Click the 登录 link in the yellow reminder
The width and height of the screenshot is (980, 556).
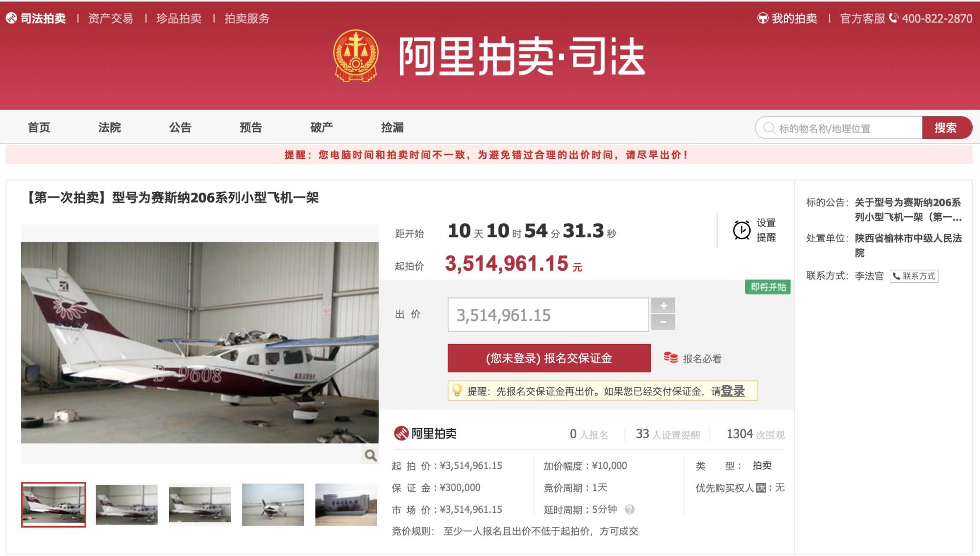pyautogui.click(x=733, y=391)
